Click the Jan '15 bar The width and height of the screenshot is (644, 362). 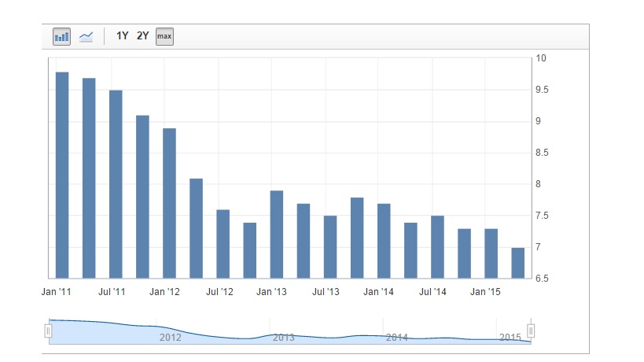pos(491,253)
